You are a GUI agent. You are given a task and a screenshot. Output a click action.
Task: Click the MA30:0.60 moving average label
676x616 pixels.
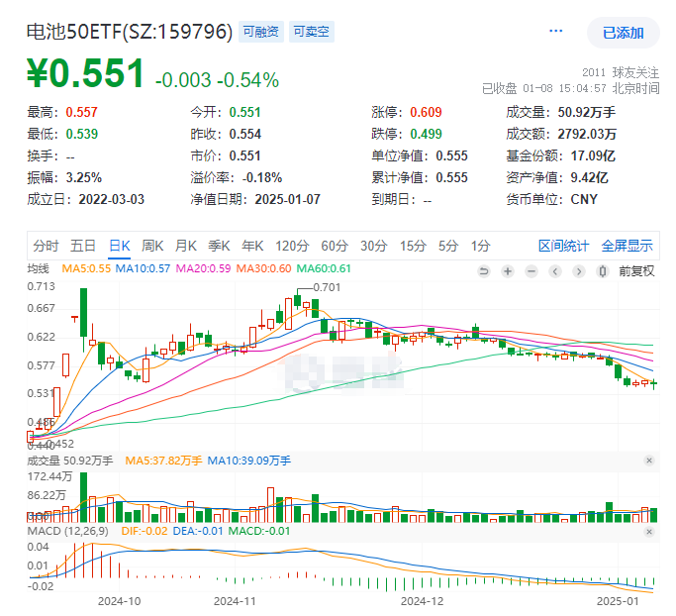pyautogui.click(x=263, y=268)
